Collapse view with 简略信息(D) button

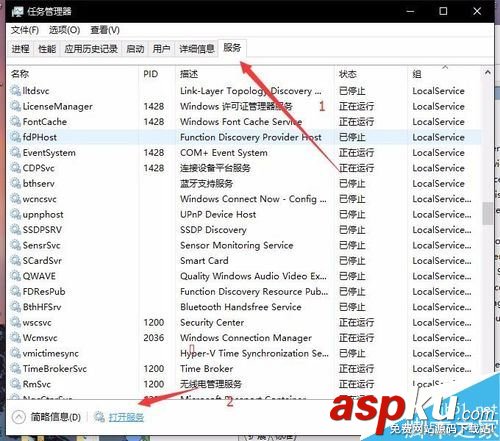(x=47, y=417)
